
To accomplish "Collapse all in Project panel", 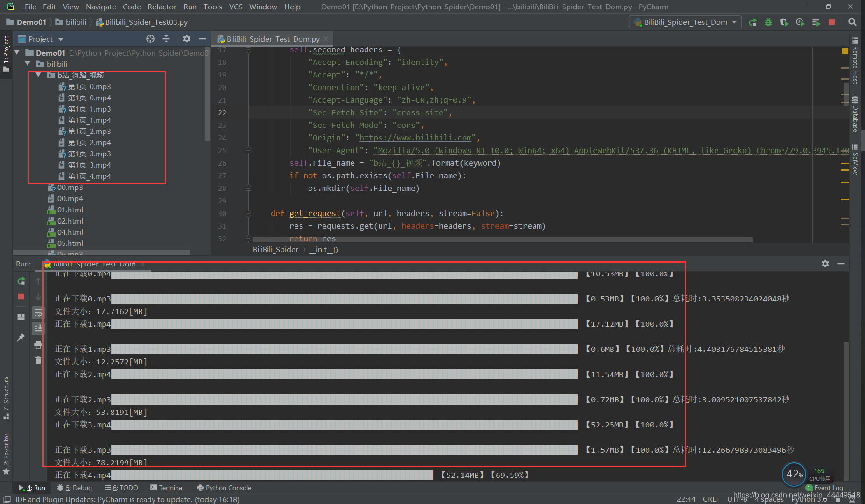I will click(x=166, y=39).
